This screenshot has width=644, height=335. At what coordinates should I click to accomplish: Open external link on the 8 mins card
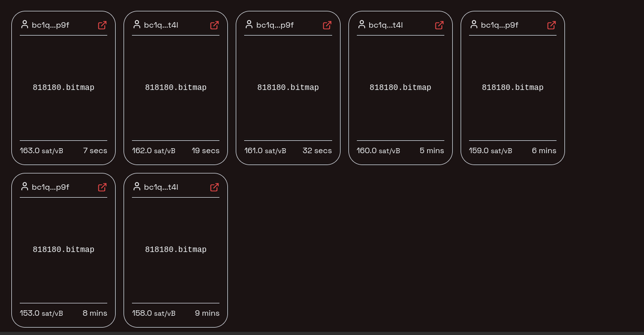coord(102,187)
